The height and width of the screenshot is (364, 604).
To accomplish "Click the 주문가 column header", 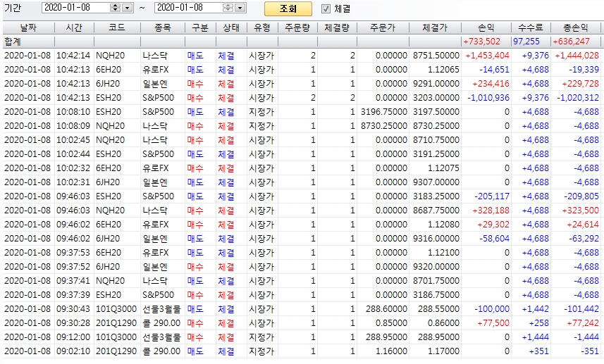I will (383, 27).
